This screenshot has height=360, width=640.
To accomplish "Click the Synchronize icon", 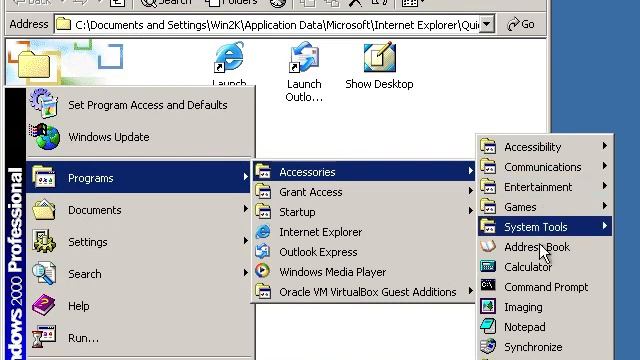I will [x=488, y=346].
